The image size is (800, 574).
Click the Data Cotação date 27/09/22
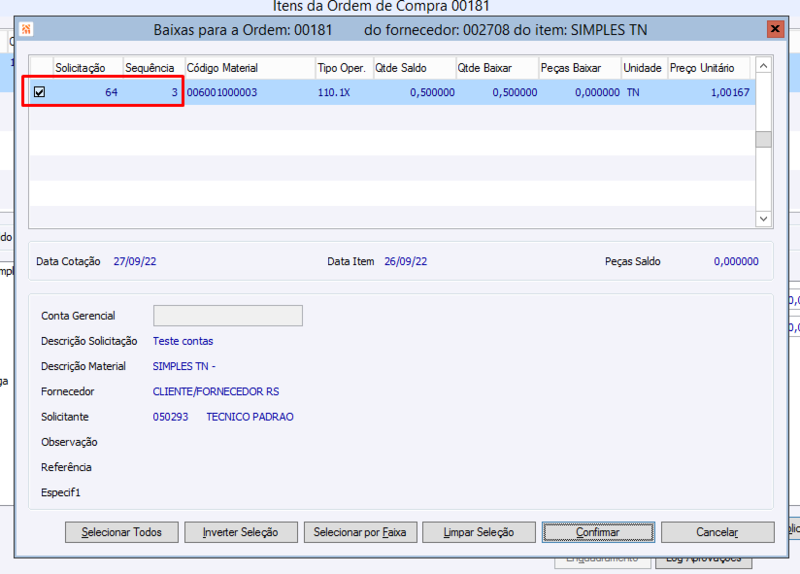click(135, 261)
